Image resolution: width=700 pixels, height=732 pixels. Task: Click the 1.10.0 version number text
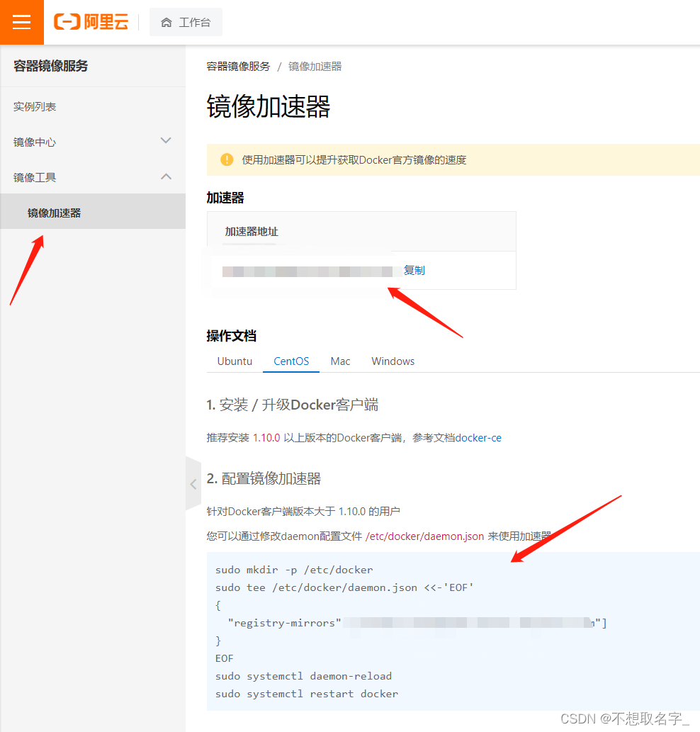[266, 438]
